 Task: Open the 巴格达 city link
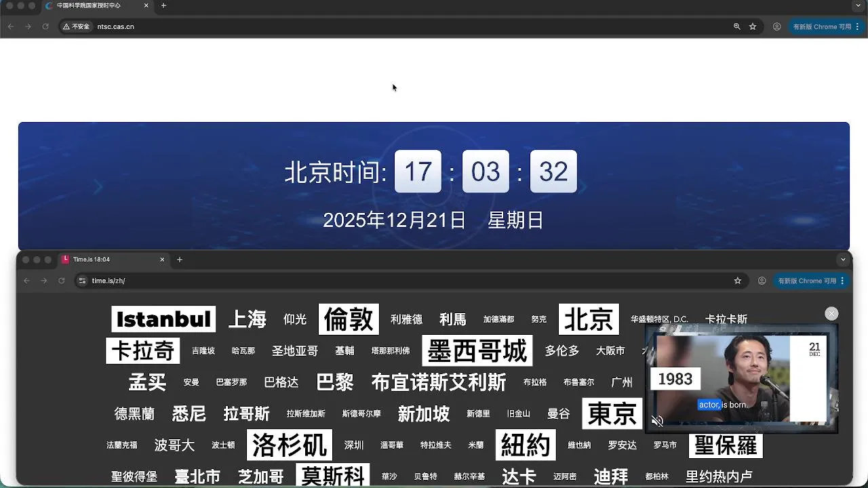(x=281, y=382)
